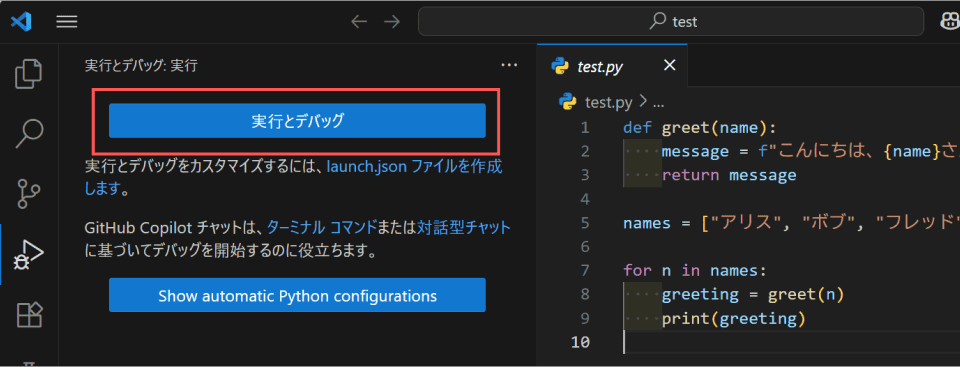Open the hamburger application menu
The height and width of the screenshot is (367, 960).
[67, 22]
